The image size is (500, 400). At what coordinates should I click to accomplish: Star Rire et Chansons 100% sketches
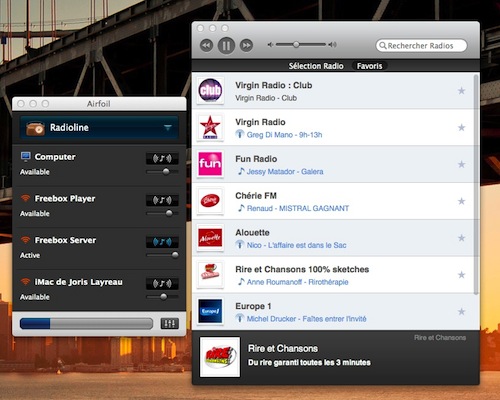click(x=461, y=275)
